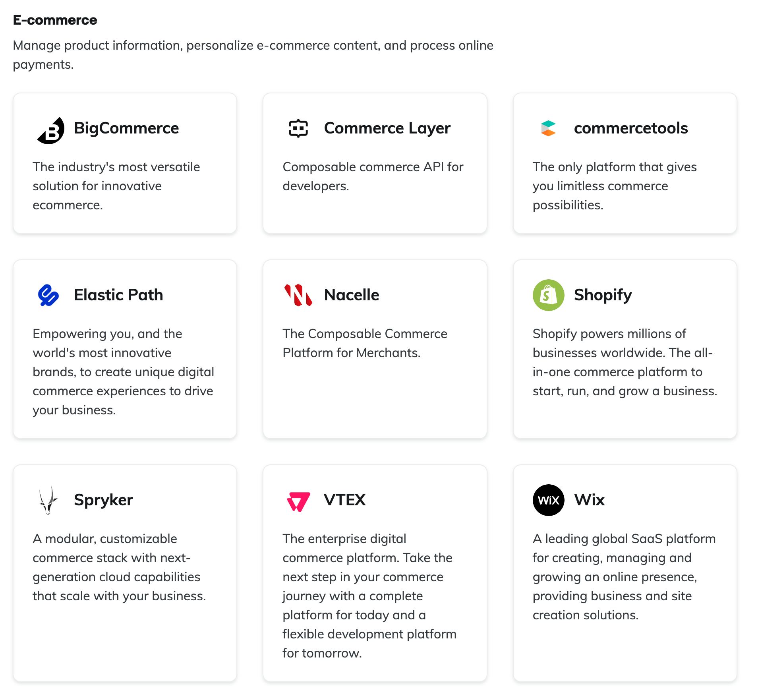Click the Elastic Path logo icon
This screenshot has width=758, height=700.
tap(48, 295)
